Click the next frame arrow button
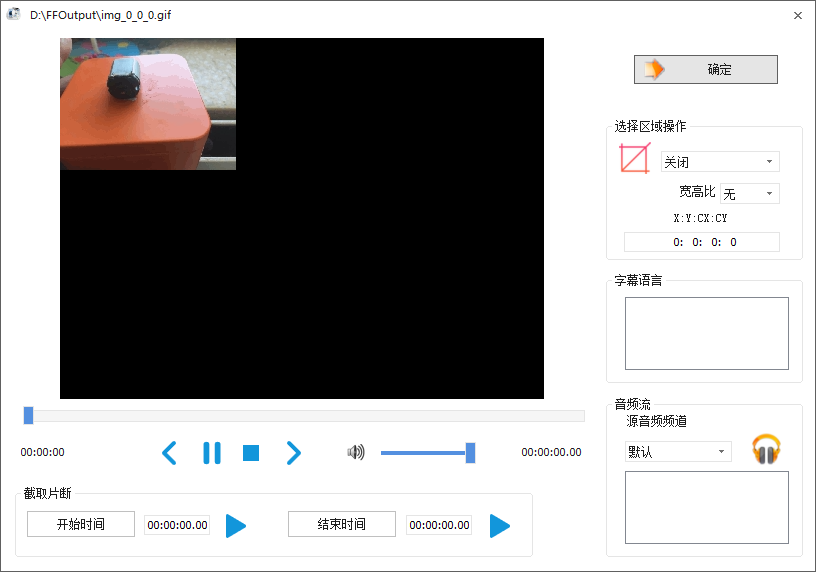The height and width of the screenshot is (572, 816). (x=294, y=453)
